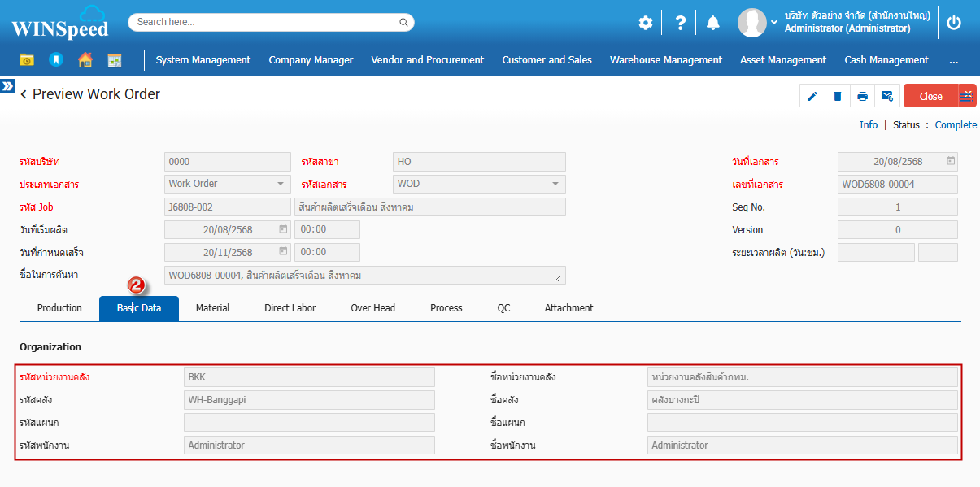Open the calendar schedule icon

tap(115, 60)
